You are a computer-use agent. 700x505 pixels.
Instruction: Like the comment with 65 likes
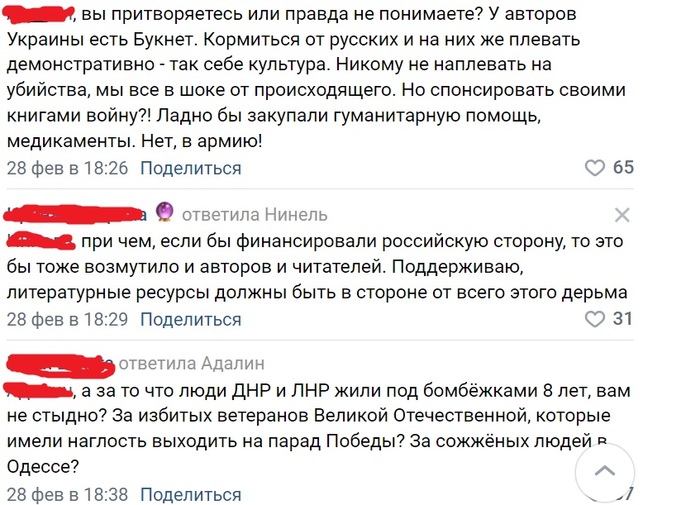pyautogui.click(x=594, y=167)
